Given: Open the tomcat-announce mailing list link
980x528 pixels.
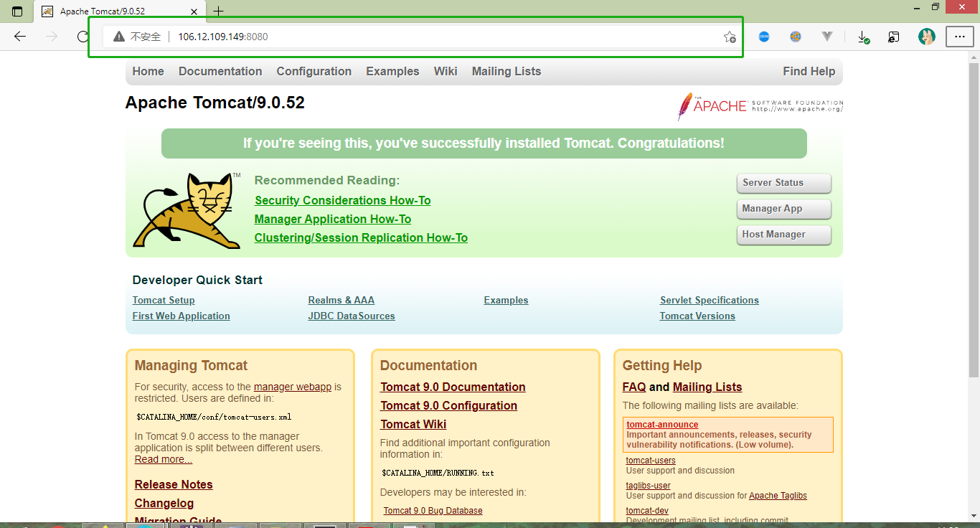Looking at the screenshot, I should 662,425.
